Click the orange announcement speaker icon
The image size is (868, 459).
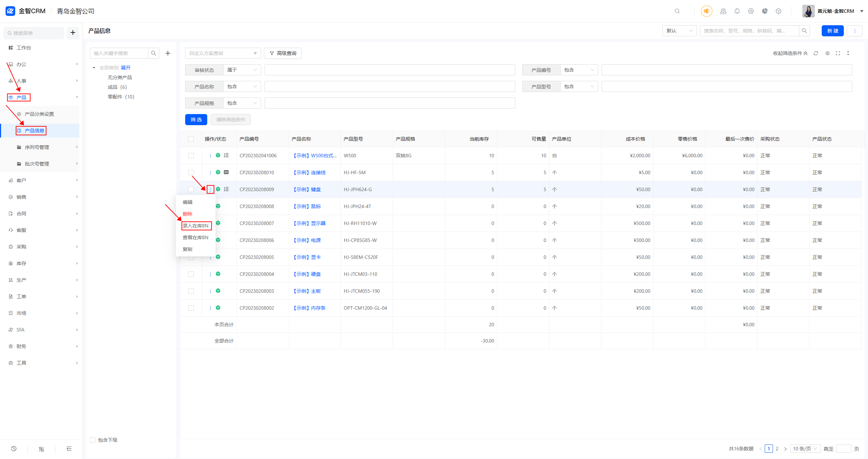point(706,11)
